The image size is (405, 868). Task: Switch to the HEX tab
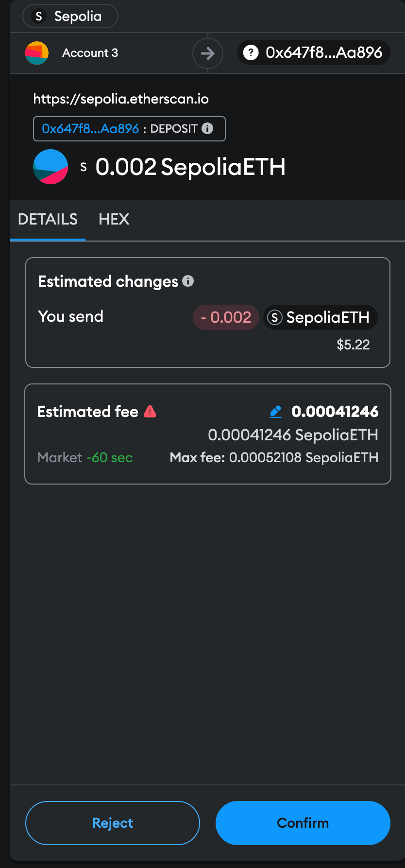pos(114,219)
